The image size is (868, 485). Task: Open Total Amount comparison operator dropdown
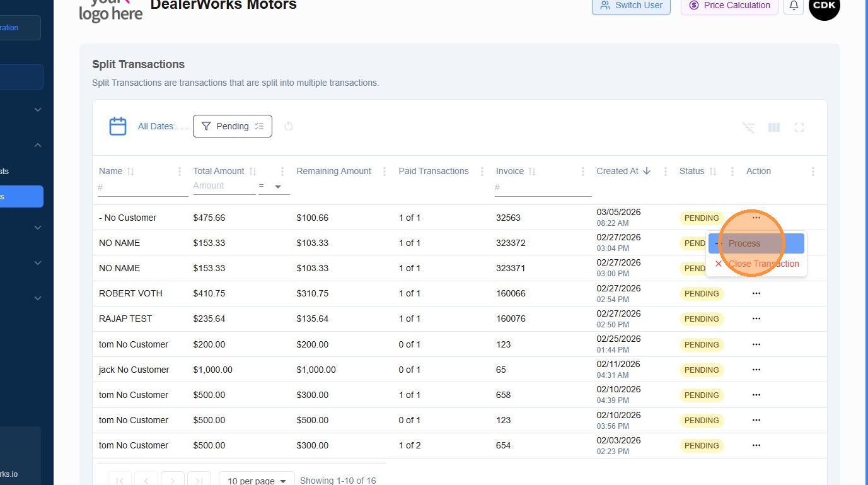click(x=274, y=187)
